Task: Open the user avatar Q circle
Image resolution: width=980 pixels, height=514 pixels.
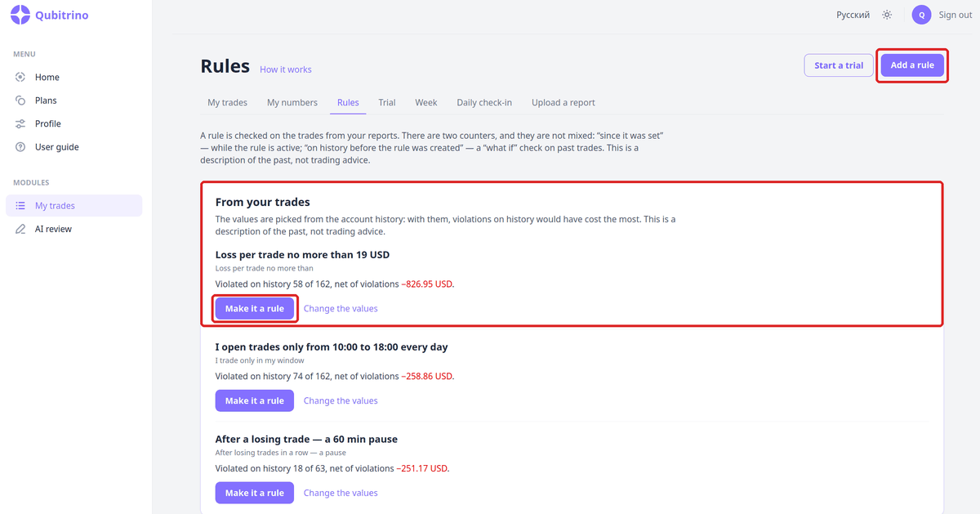Action: [922, 15]
